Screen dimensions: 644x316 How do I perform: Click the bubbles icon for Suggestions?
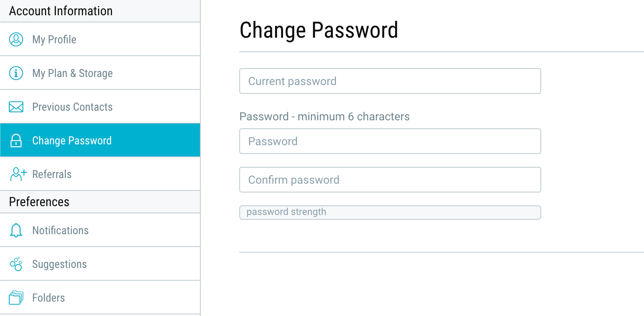16,264
